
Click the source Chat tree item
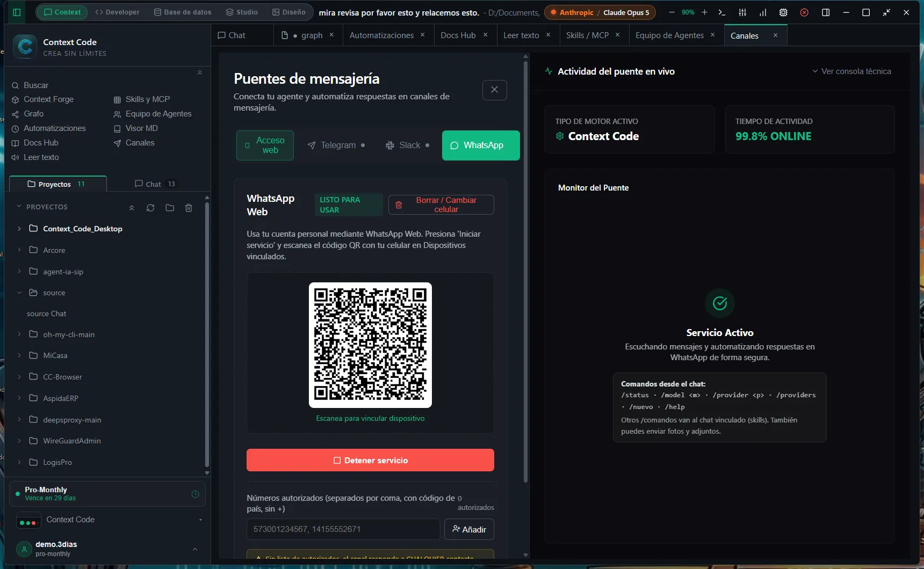[x=47, y=313]
